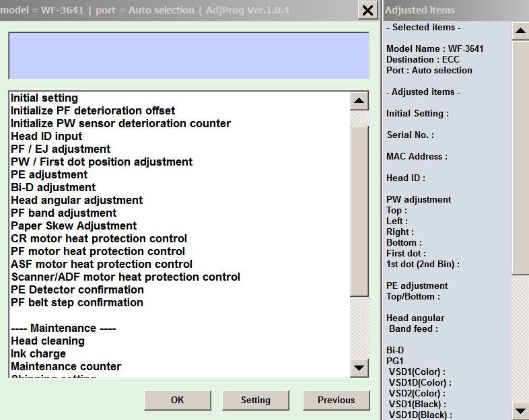Click Port : Auto selection in panel
This screenshot has width=529, height=420.
tap(429, 71)
